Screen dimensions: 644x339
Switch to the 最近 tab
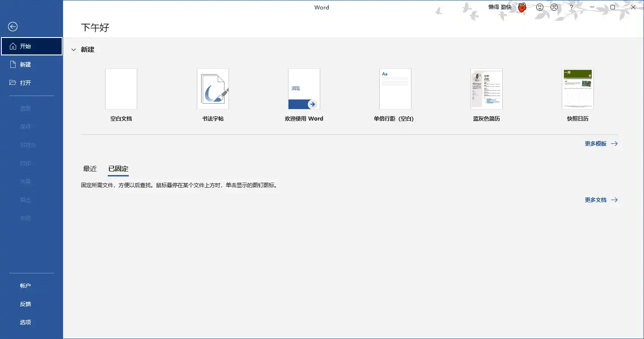(x=90, y=169)
